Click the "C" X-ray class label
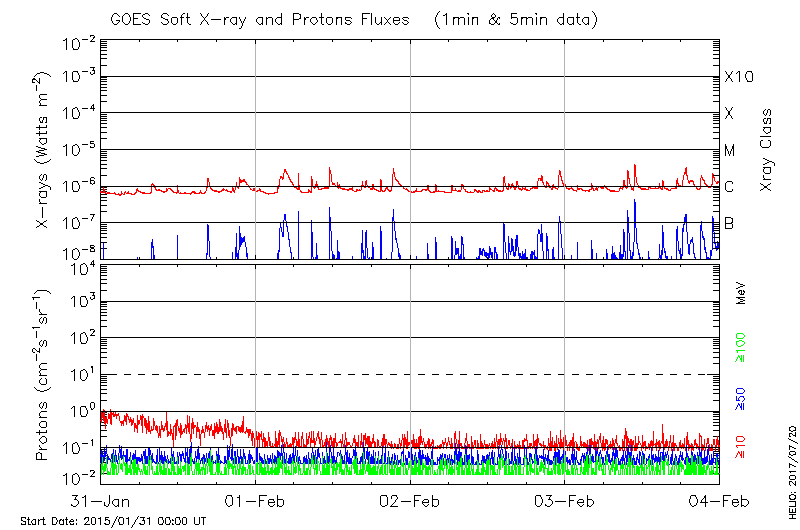The height and width of the screenshot is (530, 800). point(730,187)
